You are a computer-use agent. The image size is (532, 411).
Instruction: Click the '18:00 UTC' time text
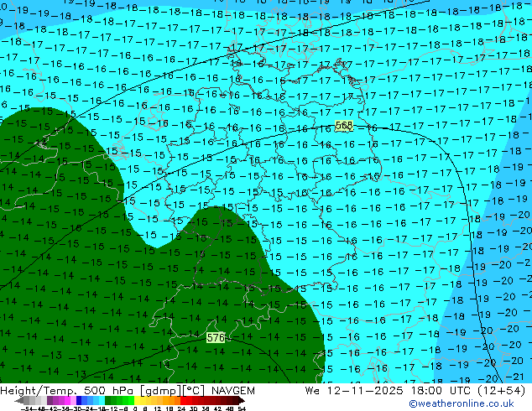441,391
